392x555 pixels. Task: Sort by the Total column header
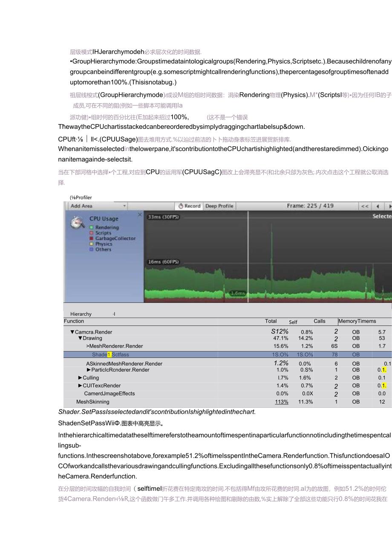pyautogui.click(x=271, y=321)
